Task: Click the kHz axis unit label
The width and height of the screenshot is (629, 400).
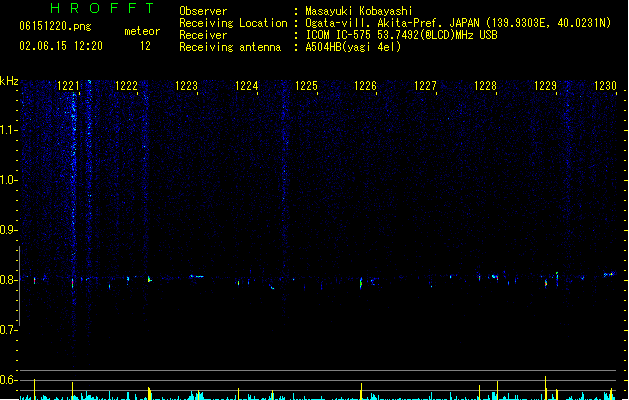Action: pyautogui.click(x=9, y=81)
